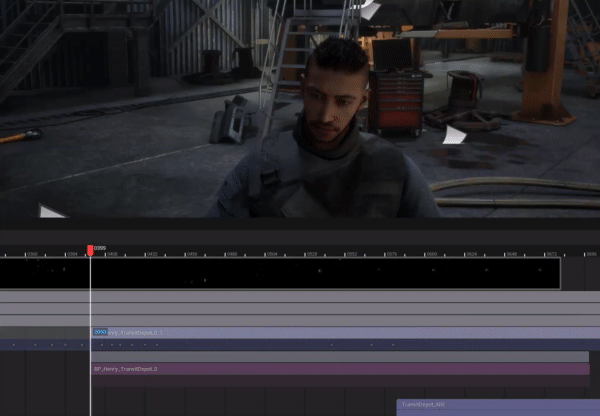Select the TransitDepot_ABE clip section
This screenshot has width=600, height=416.
(498, 407)
